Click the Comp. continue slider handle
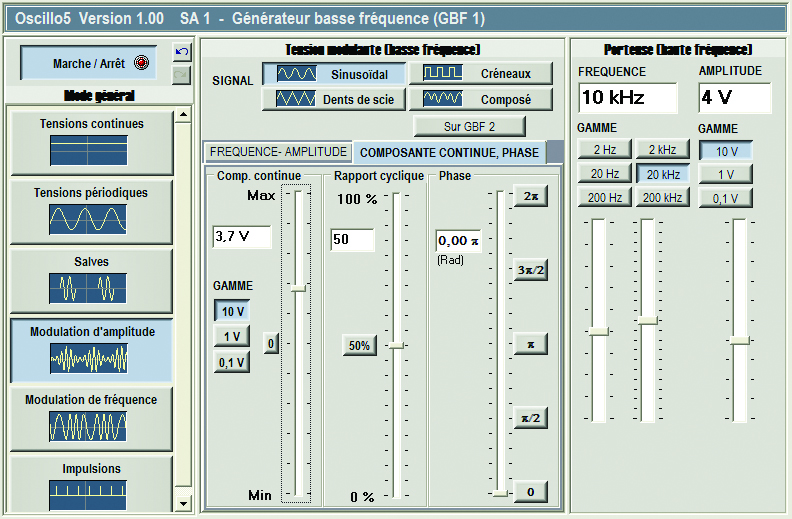The height and width of the screenshot is (519, 792). click(298, 288)
